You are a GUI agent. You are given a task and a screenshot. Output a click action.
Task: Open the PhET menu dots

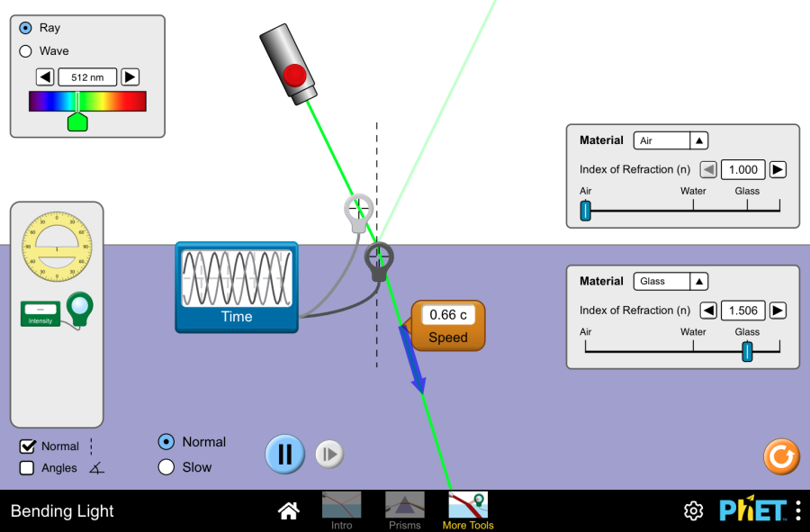(x=798, y=511)
